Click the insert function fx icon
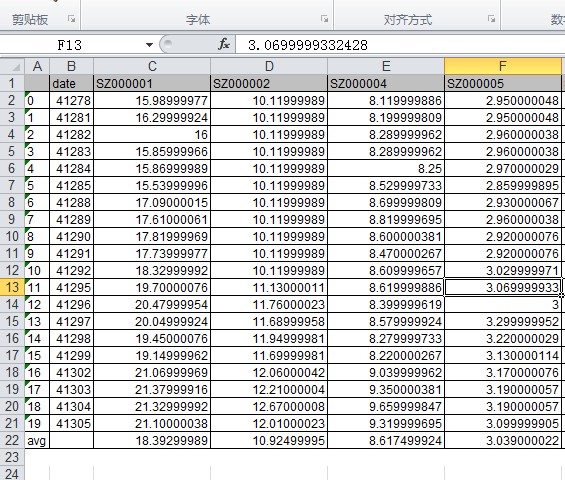 [224, 45]
